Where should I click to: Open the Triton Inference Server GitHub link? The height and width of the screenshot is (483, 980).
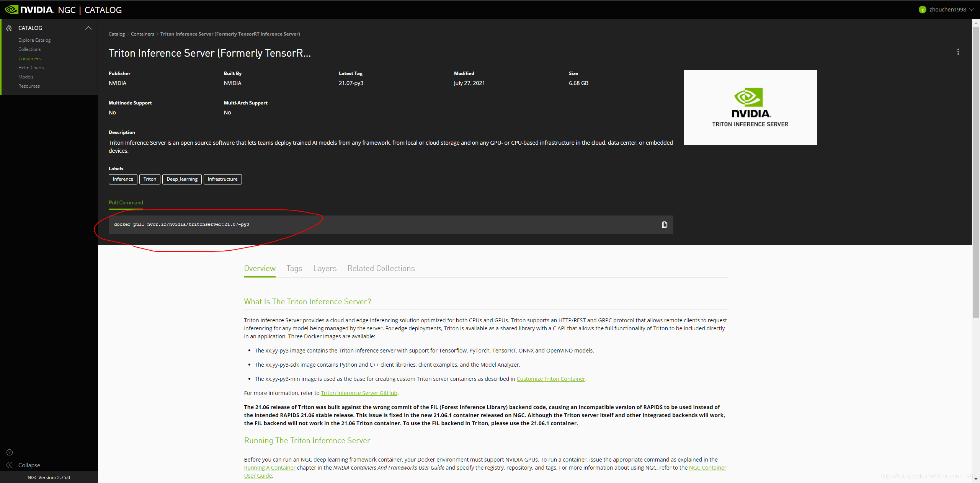pyautogui.click(x=359, y=393)
